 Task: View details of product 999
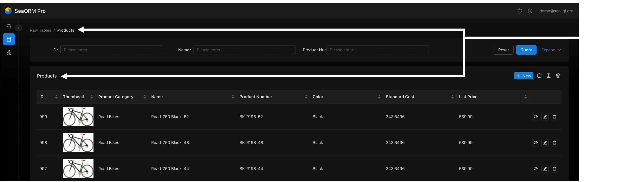pos(535,117)
